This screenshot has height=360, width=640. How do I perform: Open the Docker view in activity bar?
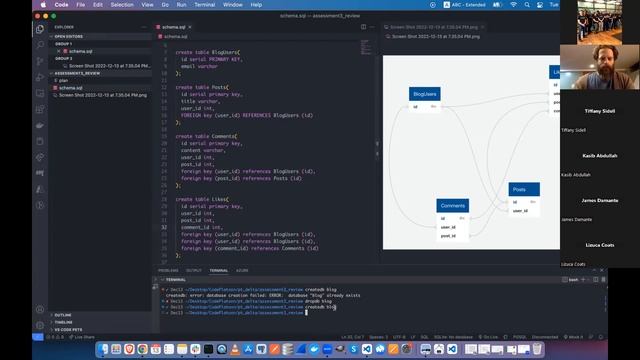click(x=40, y=125)
